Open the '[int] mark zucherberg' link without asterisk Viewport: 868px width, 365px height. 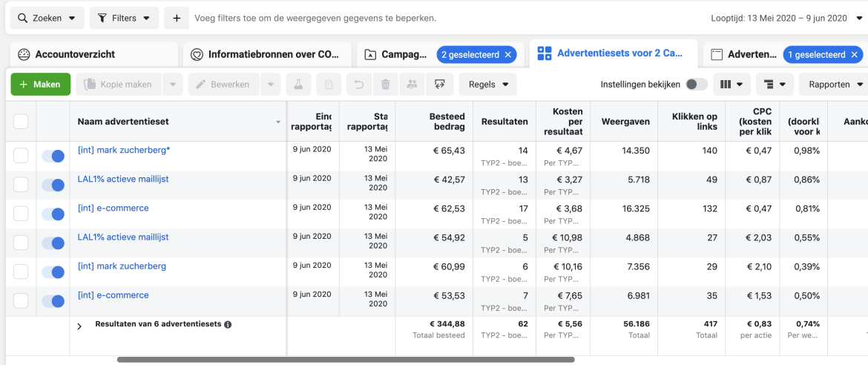122,266
